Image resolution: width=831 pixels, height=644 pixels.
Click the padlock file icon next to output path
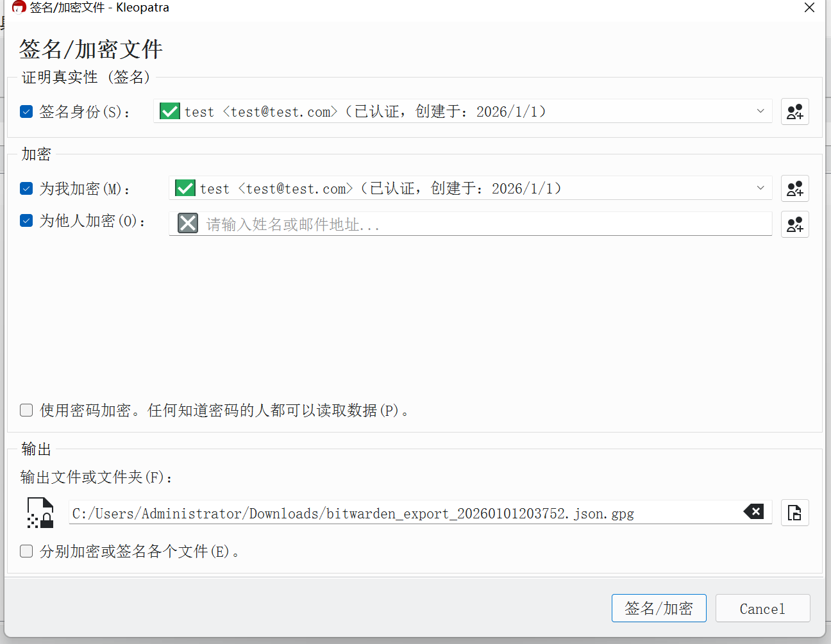point(38,513)
